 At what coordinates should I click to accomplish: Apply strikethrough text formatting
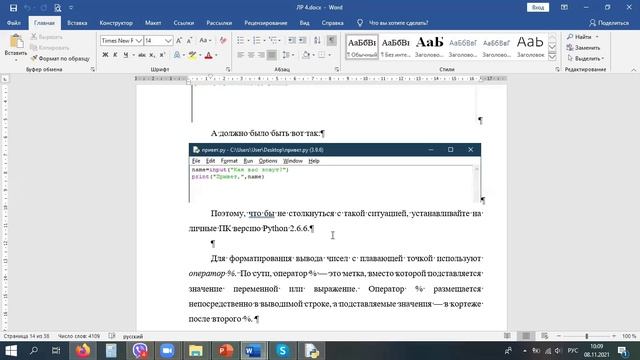142,55
